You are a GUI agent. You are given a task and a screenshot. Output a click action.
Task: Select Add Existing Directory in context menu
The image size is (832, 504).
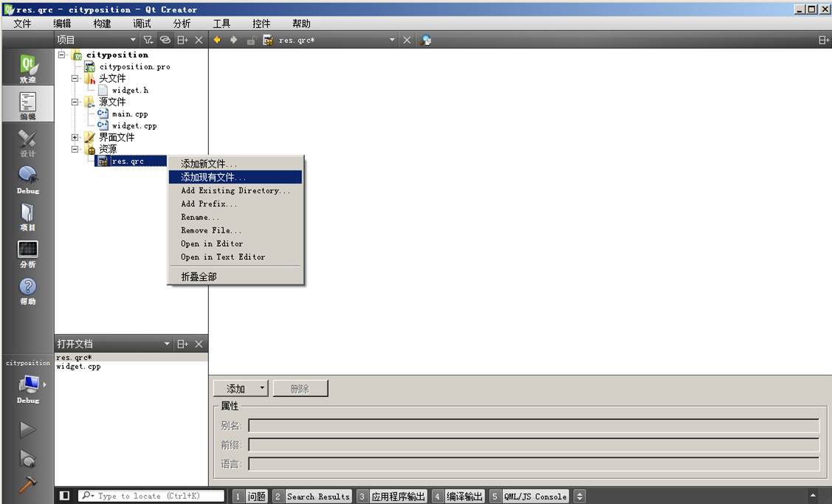(235, 190)
